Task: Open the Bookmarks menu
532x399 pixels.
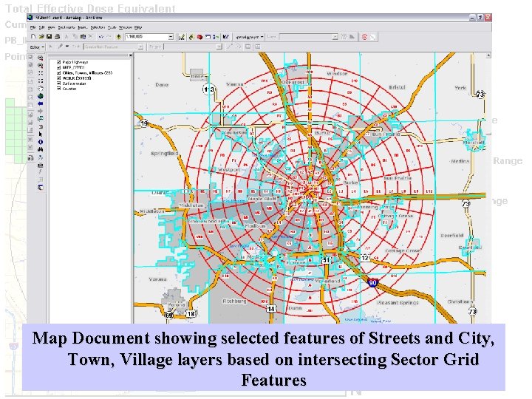Action: [x=66, y=27]
